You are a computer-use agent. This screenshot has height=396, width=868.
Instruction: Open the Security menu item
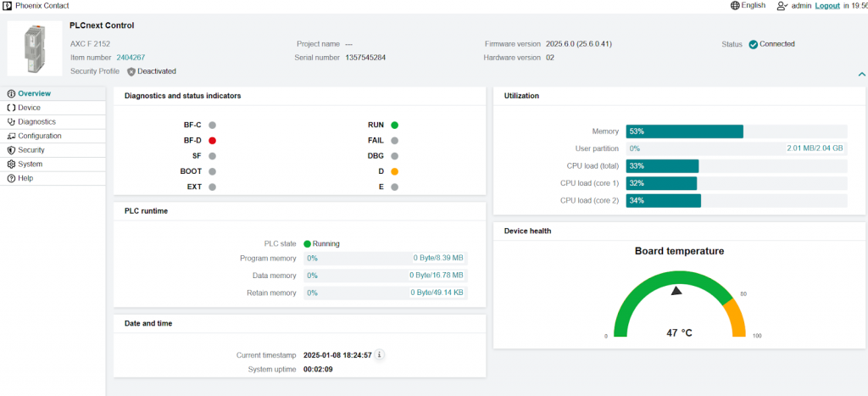[x=31, y=150]
